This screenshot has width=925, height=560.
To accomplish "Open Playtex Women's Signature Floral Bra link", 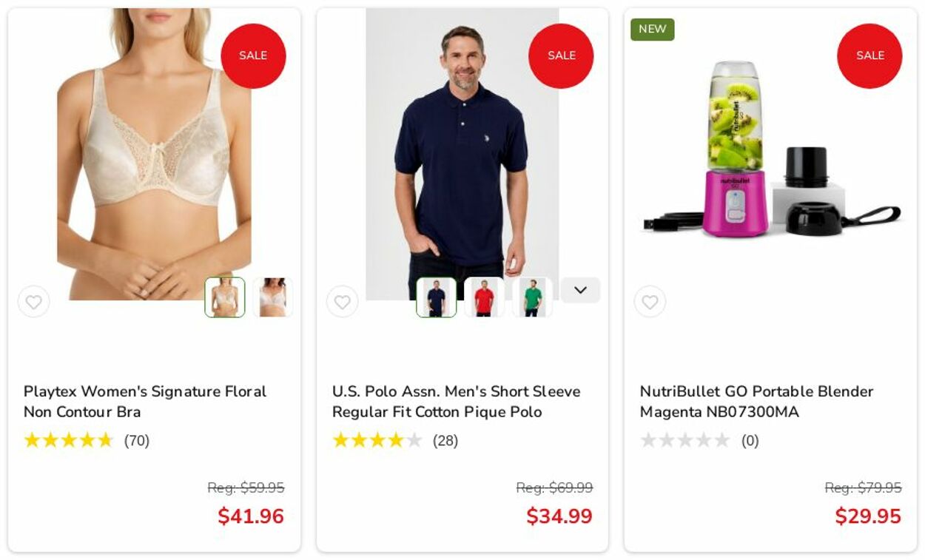I will [145, 402].
